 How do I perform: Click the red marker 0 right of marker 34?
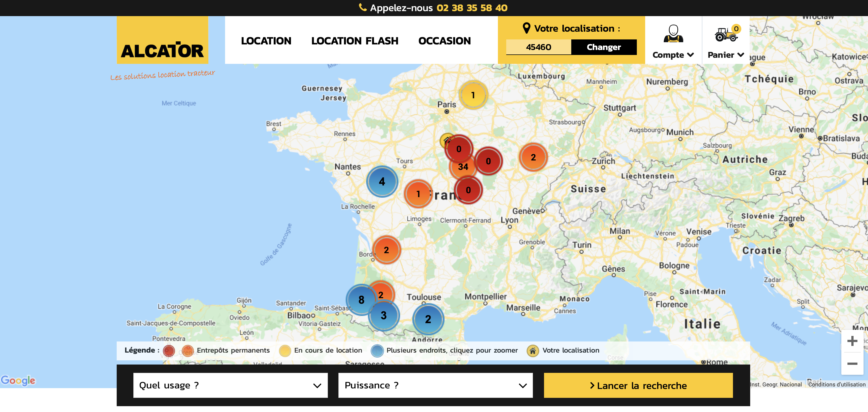tap(488, 161)
